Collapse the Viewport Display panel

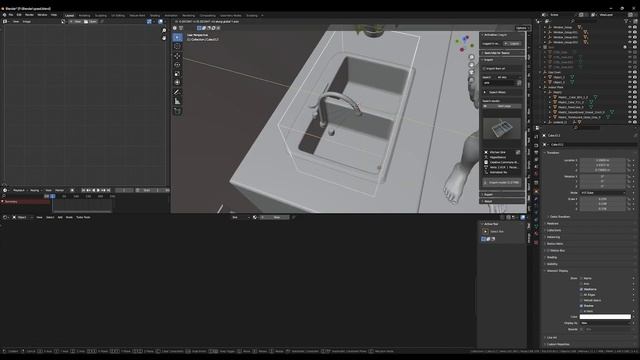point(557,271)
